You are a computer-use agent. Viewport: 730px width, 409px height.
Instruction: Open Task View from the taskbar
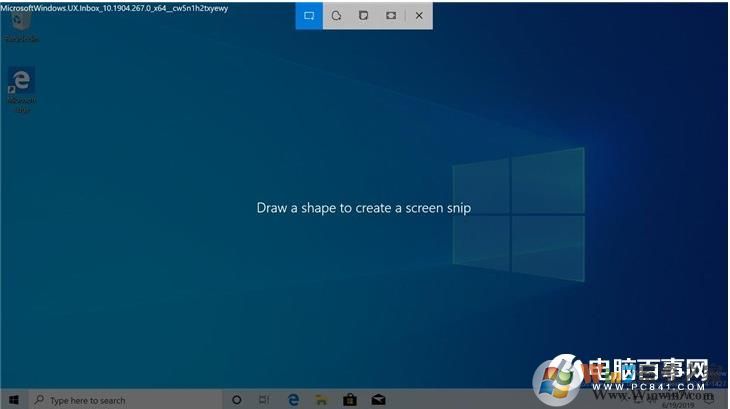[x=264, y=400]
